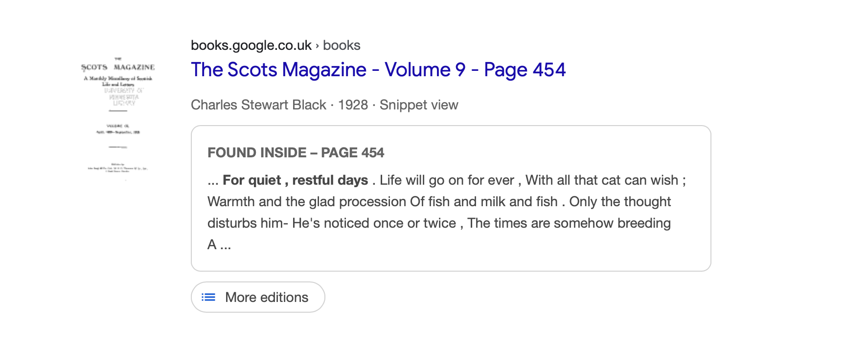Click the publication year 1928
Image resolution: width=868 pixels, height=343 pixels.
(353, 105)
